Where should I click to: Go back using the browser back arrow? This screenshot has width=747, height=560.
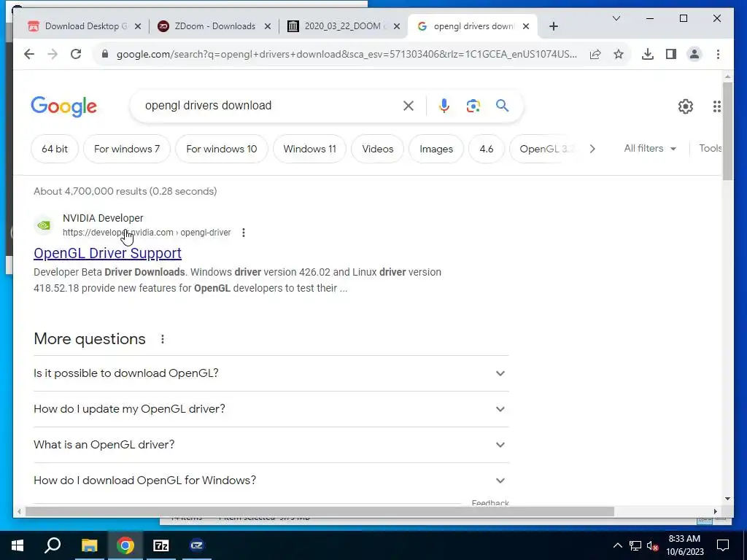coord(29,54)
